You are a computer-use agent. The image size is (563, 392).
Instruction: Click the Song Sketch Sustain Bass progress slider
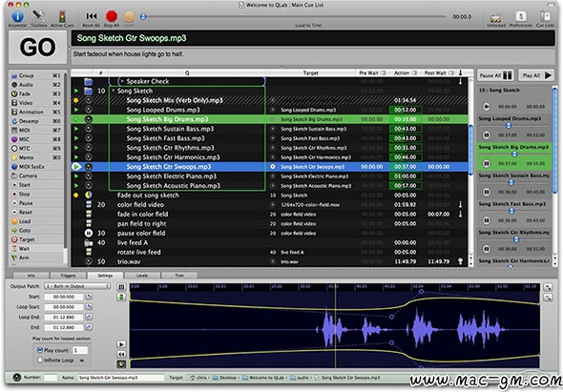(x=511, y=182)
